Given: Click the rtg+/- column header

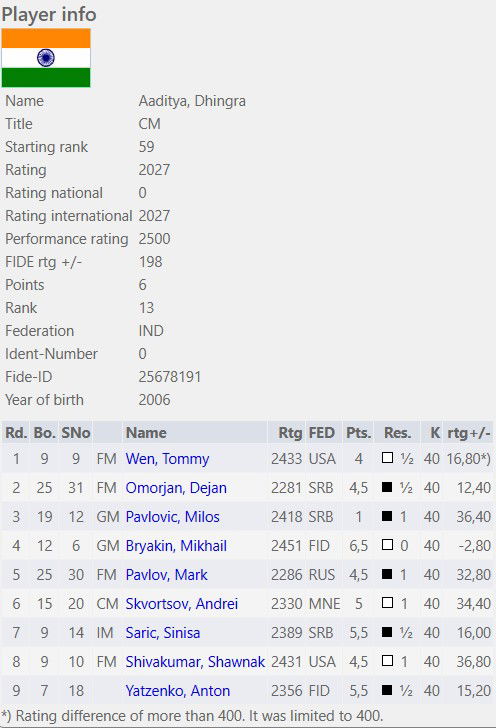Looking at the screenshot, I should [x=468, y=433].
